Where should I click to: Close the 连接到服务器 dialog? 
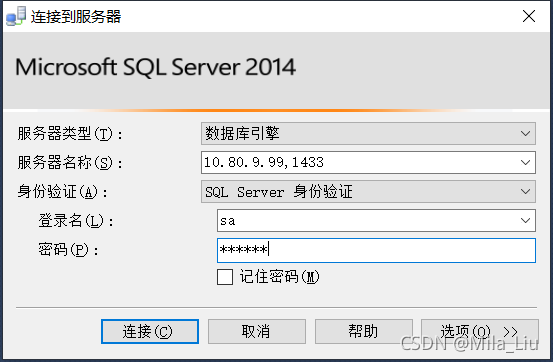529,16
